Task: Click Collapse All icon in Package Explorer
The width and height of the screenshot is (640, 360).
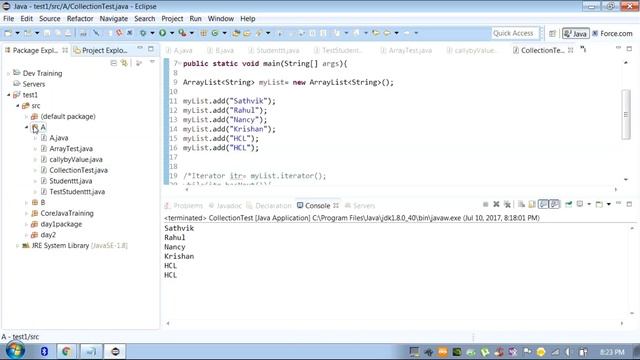Action: tap(113, 63)
